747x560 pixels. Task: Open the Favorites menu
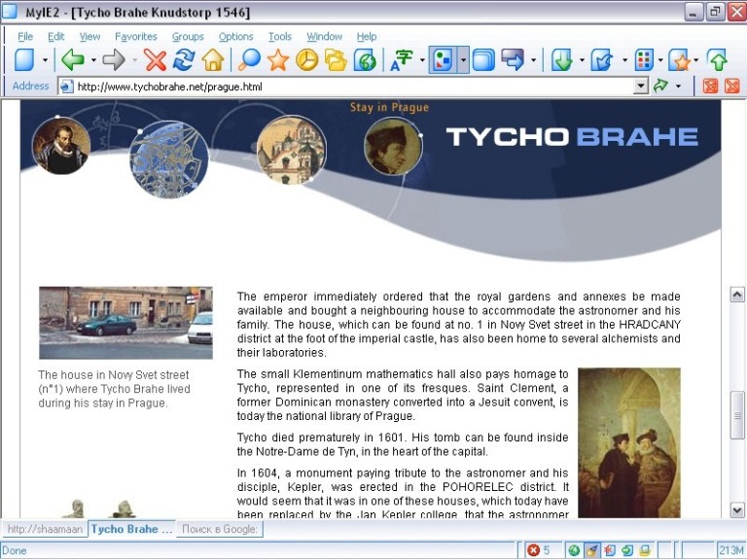[x=135, y=37]
